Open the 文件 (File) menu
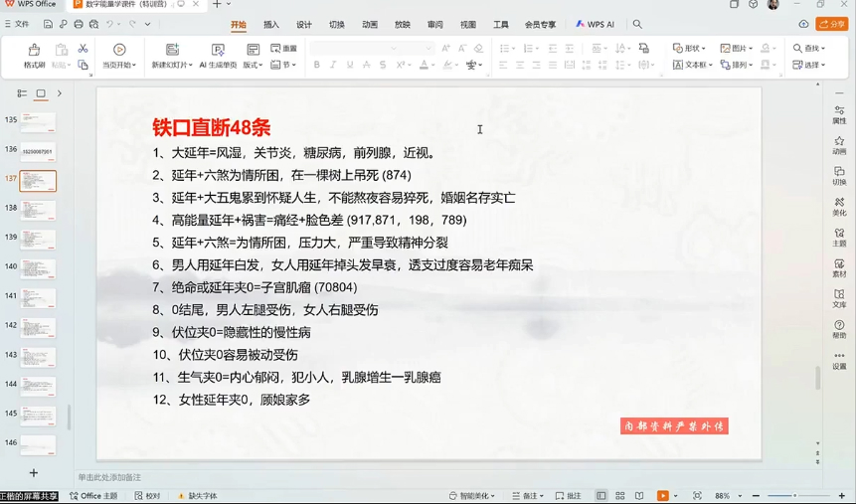856x504 pixels. [x=17, y=24]
